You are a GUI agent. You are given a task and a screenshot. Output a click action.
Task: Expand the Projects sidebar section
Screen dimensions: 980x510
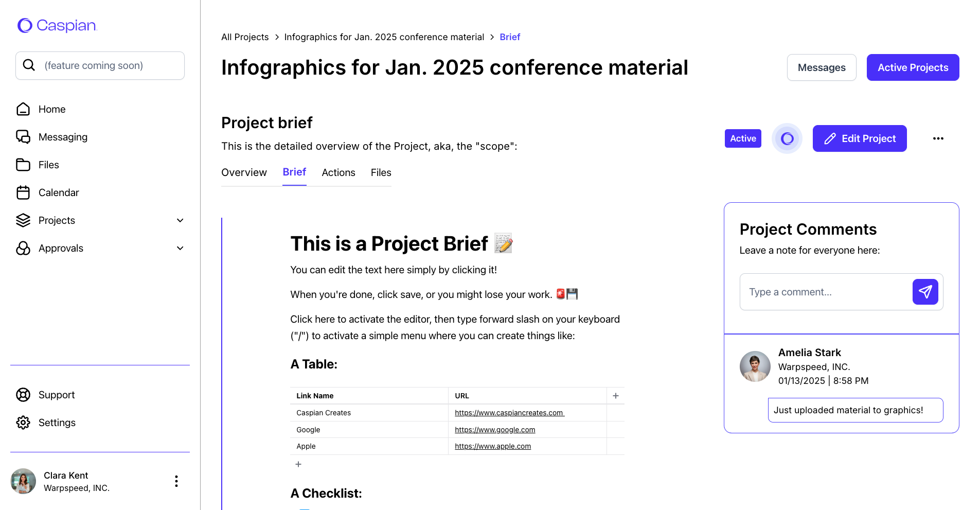pos(180,220)
